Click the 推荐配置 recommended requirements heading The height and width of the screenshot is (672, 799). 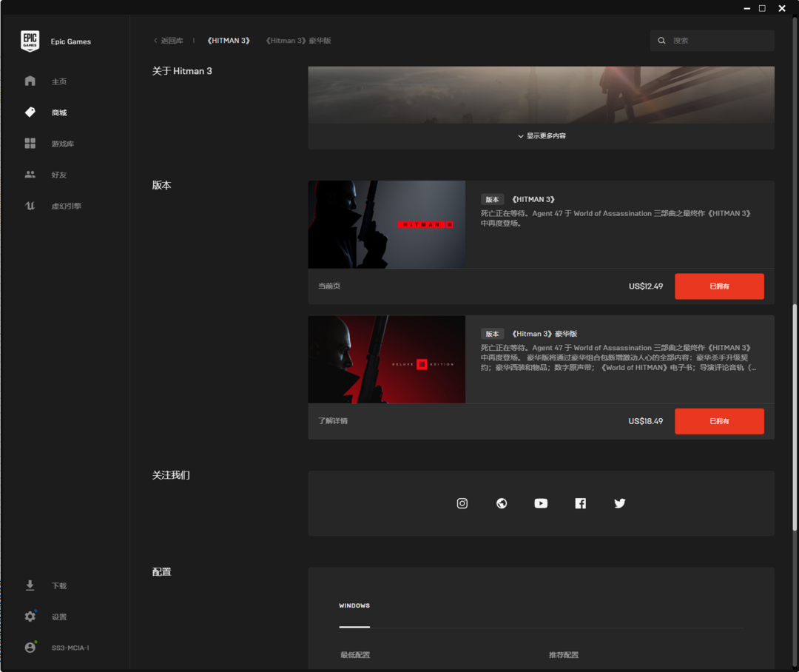pos(563,655)
